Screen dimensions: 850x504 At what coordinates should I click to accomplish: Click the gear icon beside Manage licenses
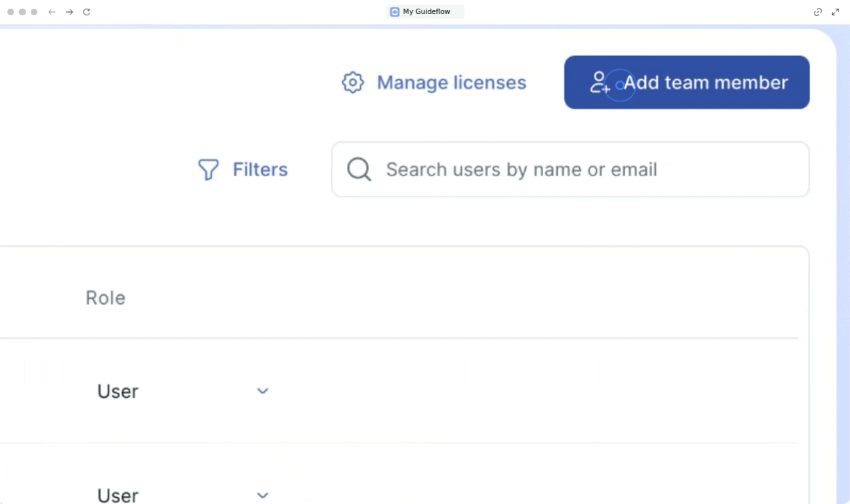coord(352,83)
